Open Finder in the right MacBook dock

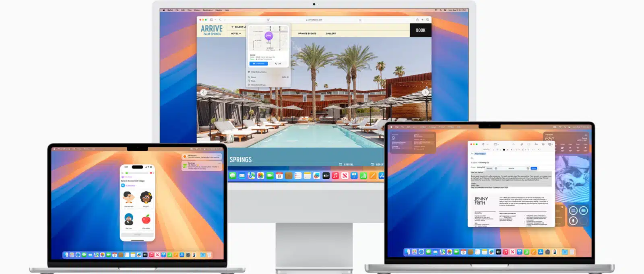tap(408, 252)
